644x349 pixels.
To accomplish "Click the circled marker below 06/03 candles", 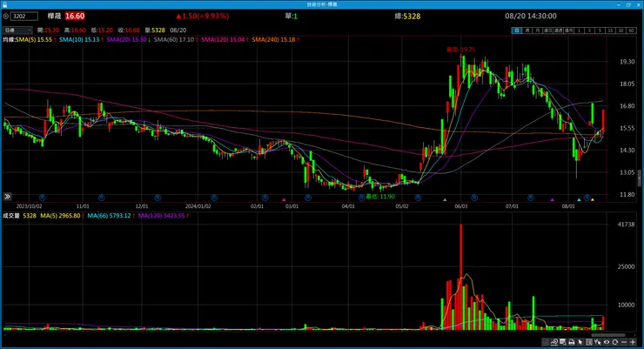I will point(474,198).
